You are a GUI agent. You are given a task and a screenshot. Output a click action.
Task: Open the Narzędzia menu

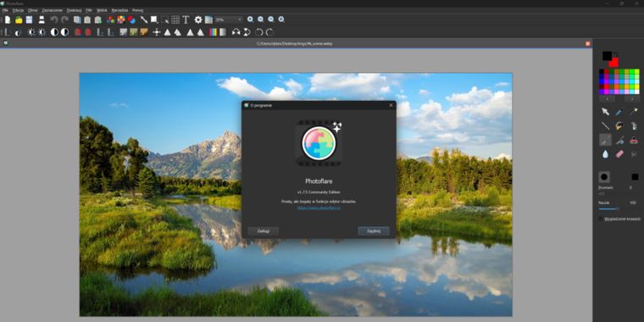click(x=120, y=10)
